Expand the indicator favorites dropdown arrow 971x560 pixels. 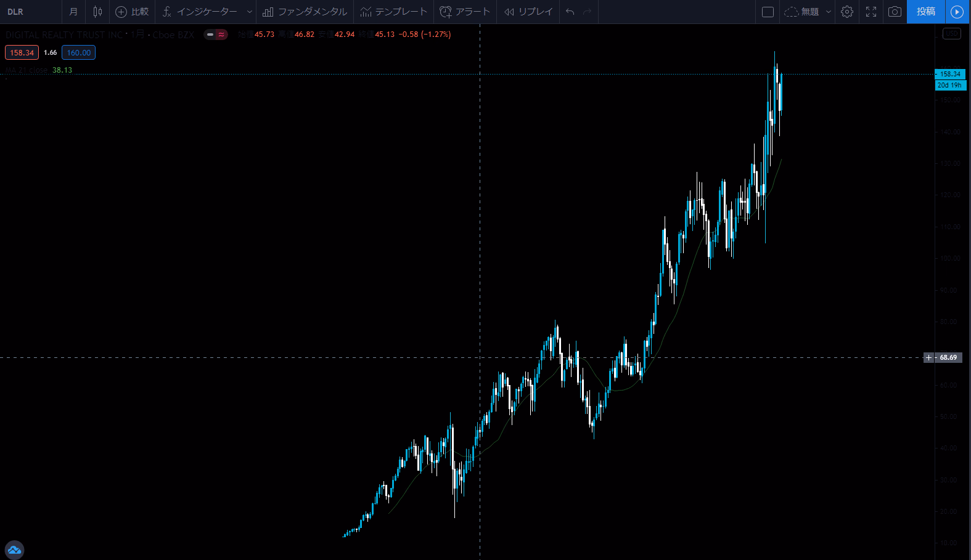[x=249, y=12]
